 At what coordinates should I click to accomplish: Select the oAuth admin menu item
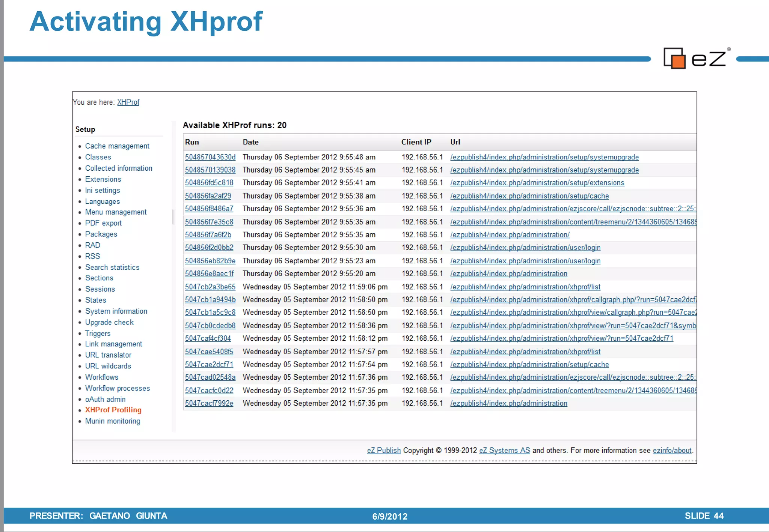tap(105, 399)
